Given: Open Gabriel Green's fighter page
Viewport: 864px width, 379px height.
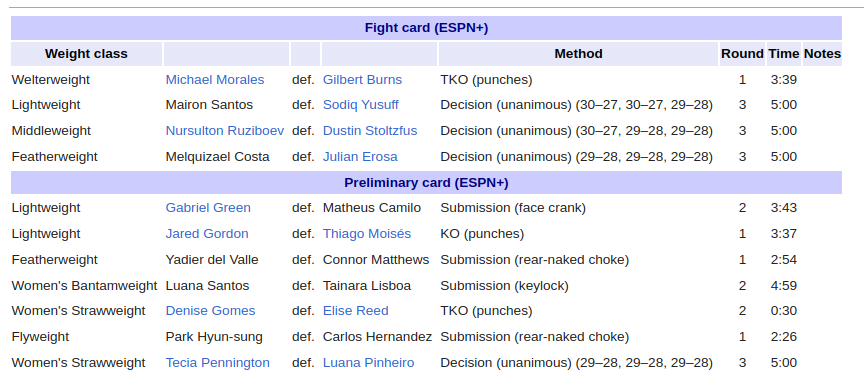Looking at the screenshot, I should [x=208, y=208].
